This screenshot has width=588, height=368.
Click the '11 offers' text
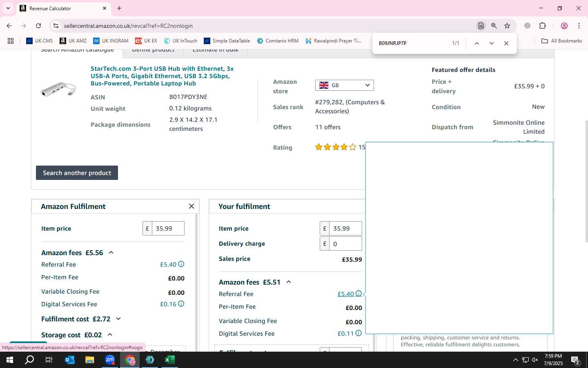328,127
